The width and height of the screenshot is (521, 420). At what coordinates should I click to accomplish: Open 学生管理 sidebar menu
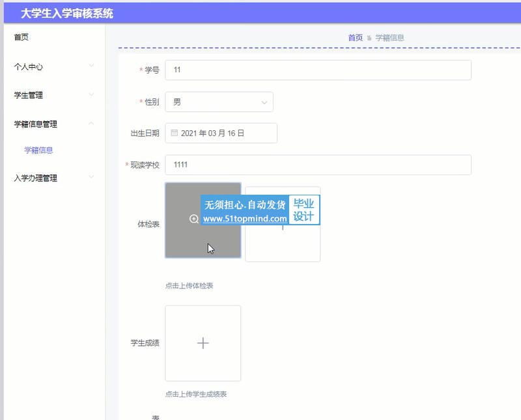[28, 95]
